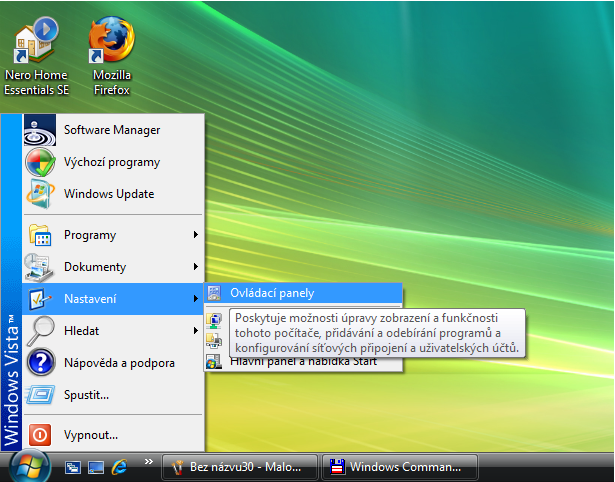Screen dimensions: 615x482
Task: Click the Hlavní panel a nabídka Start icon
Action: click(214, 362)
